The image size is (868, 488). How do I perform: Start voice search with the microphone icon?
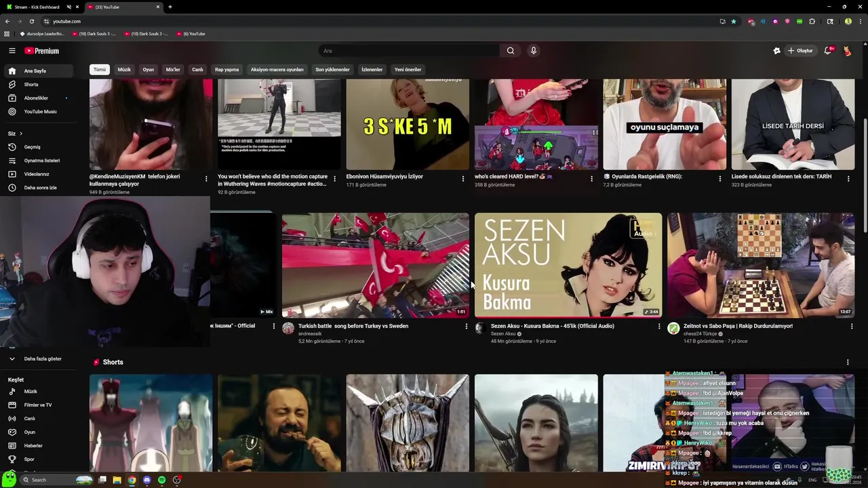coord(534,51)
